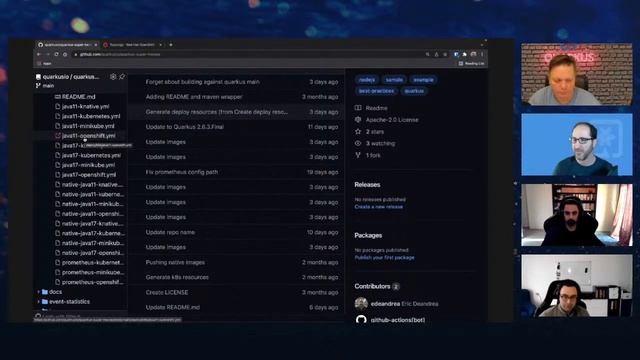Open Reading List in the bookmarks bar
Image resolution: width=640 pixels, height=360 pixels.
click(x=471, y=63)
